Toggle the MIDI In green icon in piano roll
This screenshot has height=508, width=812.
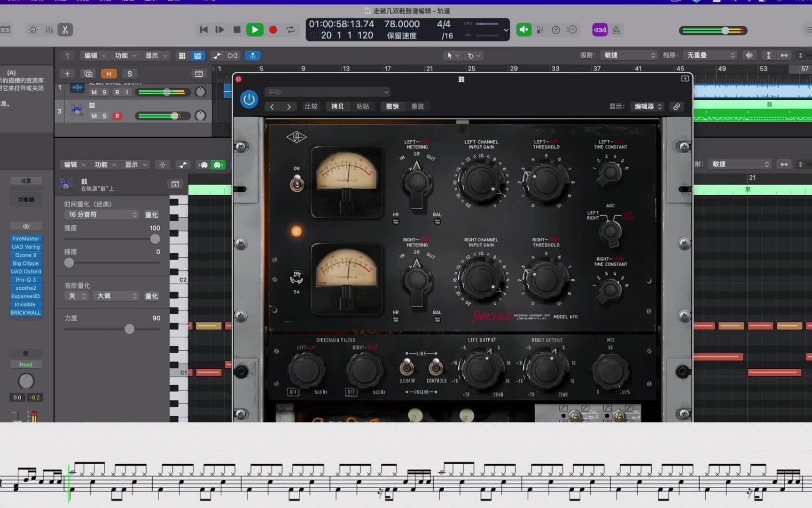[x=219, y=165]
